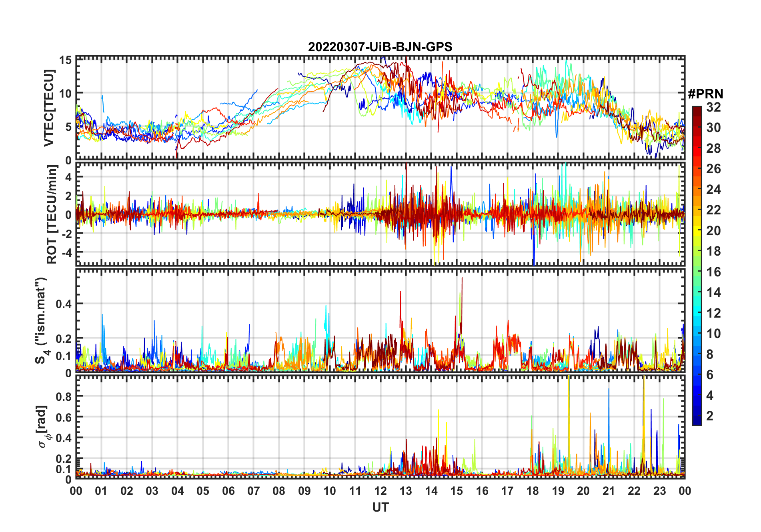Screen dimensions: 761x532
Task: Click x-axis tick label 22
Action: 634,491
